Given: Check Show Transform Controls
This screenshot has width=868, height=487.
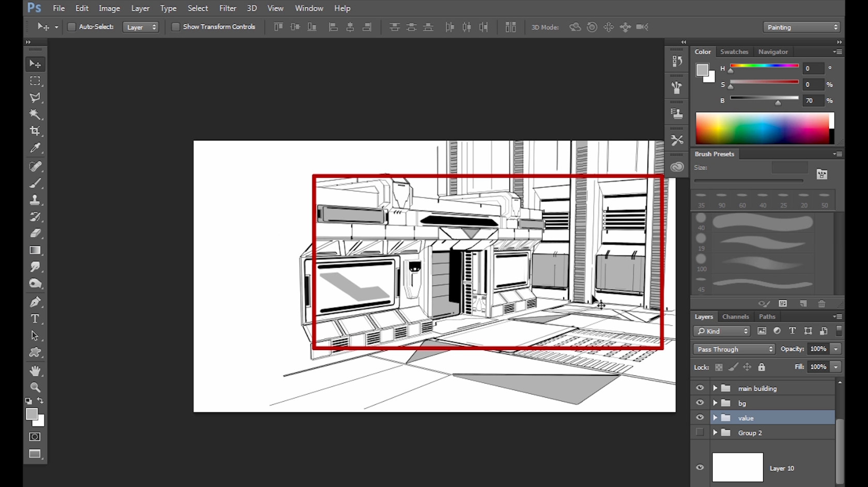Looking at the screenshot, I should pos(176,27).
